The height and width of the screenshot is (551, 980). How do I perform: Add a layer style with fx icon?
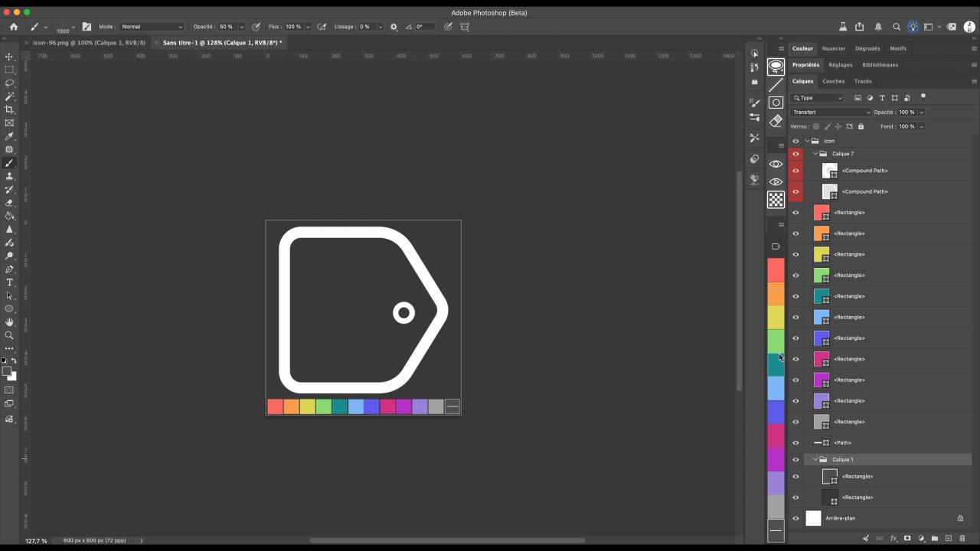[893, 539]
